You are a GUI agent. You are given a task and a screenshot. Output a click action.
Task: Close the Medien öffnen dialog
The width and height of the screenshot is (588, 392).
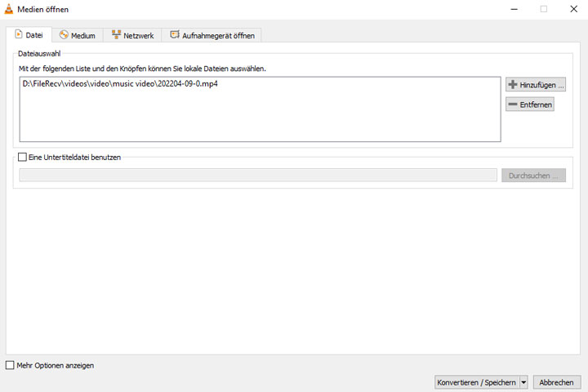point(573,9)
